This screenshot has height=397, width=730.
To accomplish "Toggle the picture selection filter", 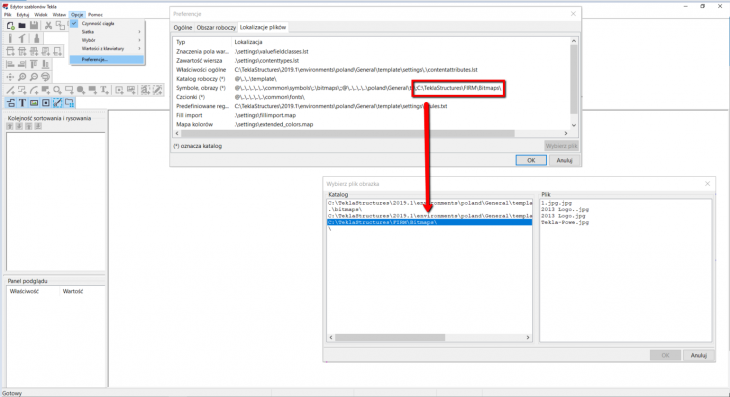I will pos(34,103).
